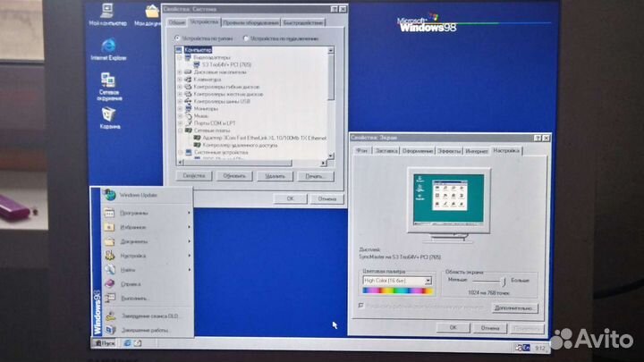Click the En language indicator in system tray
644x362 pixels.
[526, 348]
